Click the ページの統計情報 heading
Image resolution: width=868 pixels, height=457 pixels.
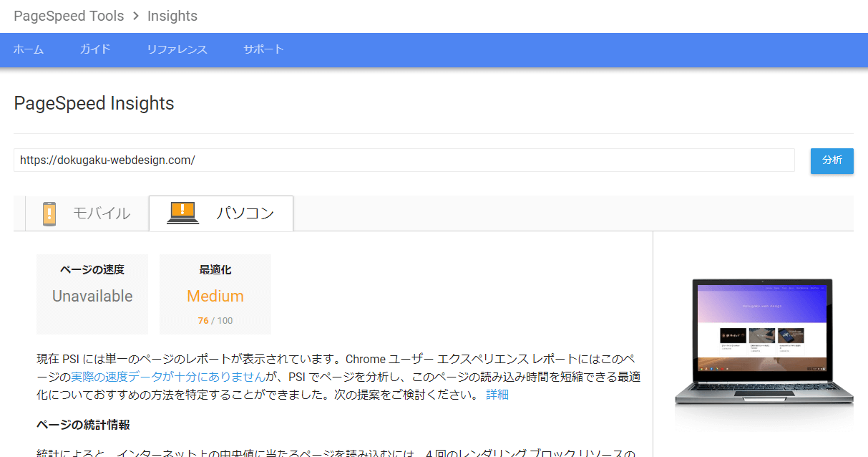point(83,425)
